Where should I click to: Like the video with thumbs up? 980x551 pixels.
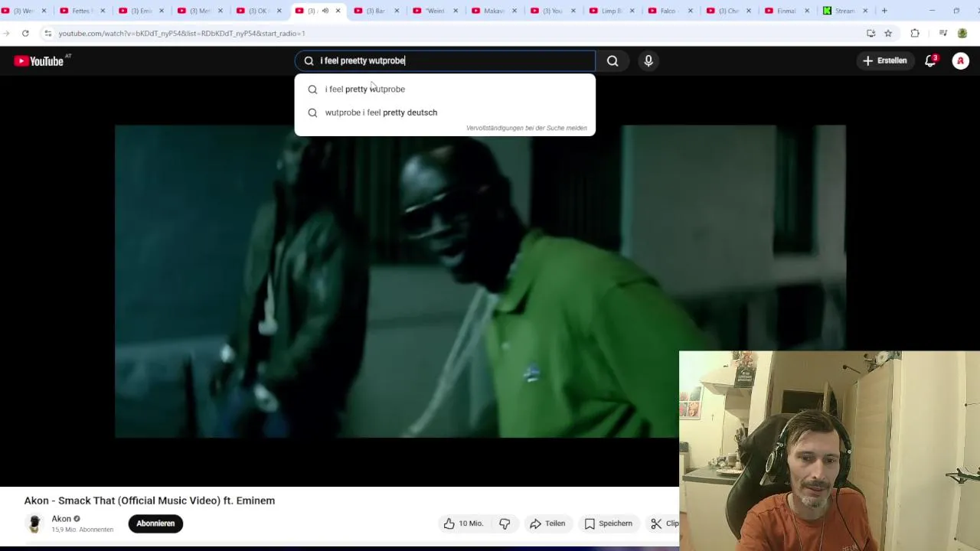click(x=463, y=523)
